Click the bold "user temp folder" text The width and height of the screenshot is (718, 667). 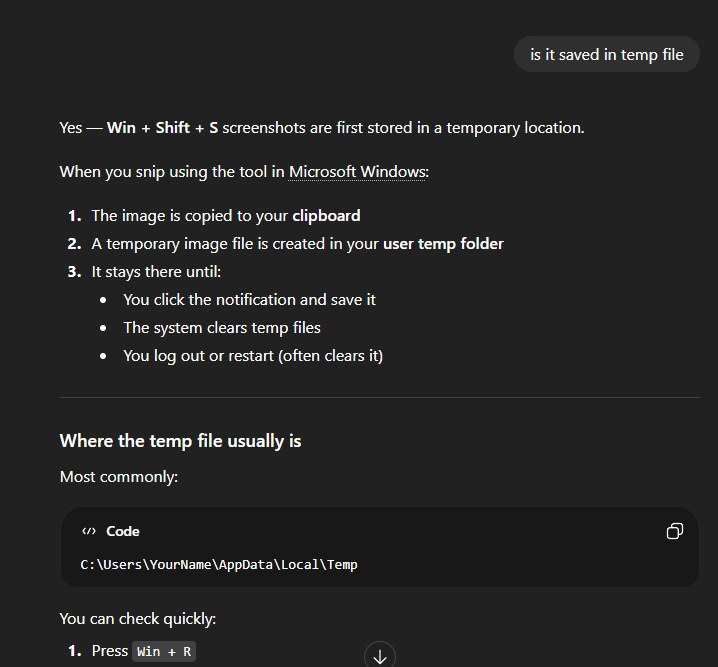pyautogui.click(x=443, y=243)
